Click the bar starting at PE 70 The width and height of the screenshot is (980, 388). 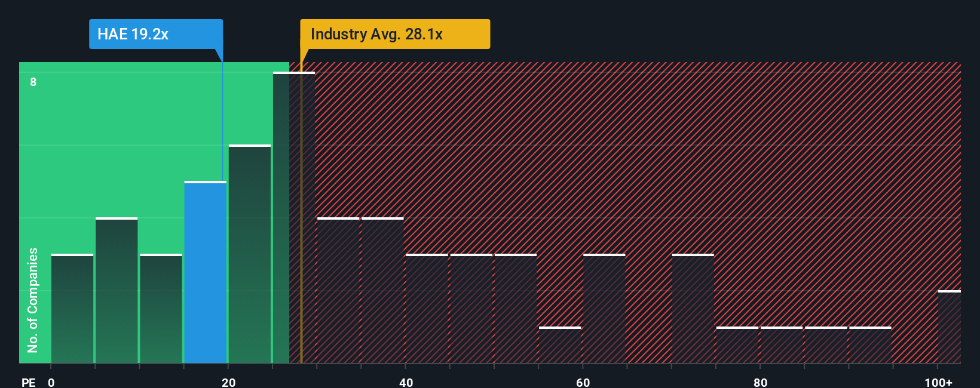693,309
